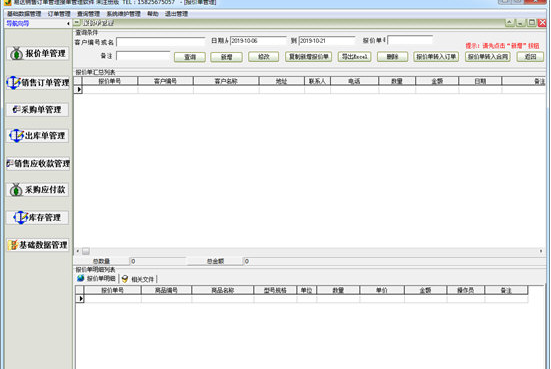
Task: Click 报价单转入订单 button
Action: pos(436,57)
